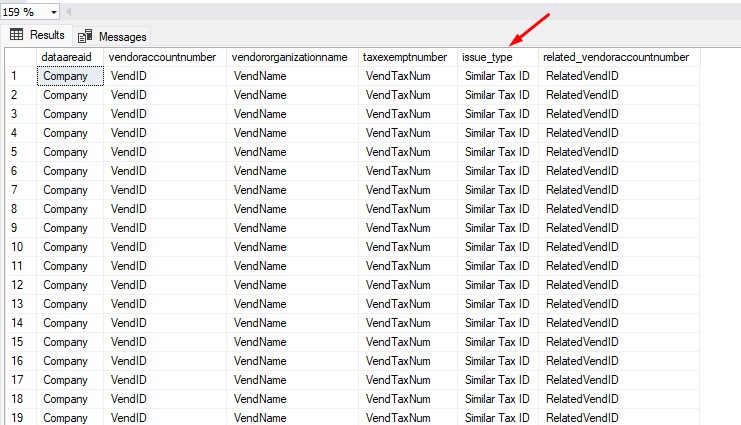741x425 pixels.
Task: Select the related_vendoraccountnumber column header
Action: click(619, 57)
